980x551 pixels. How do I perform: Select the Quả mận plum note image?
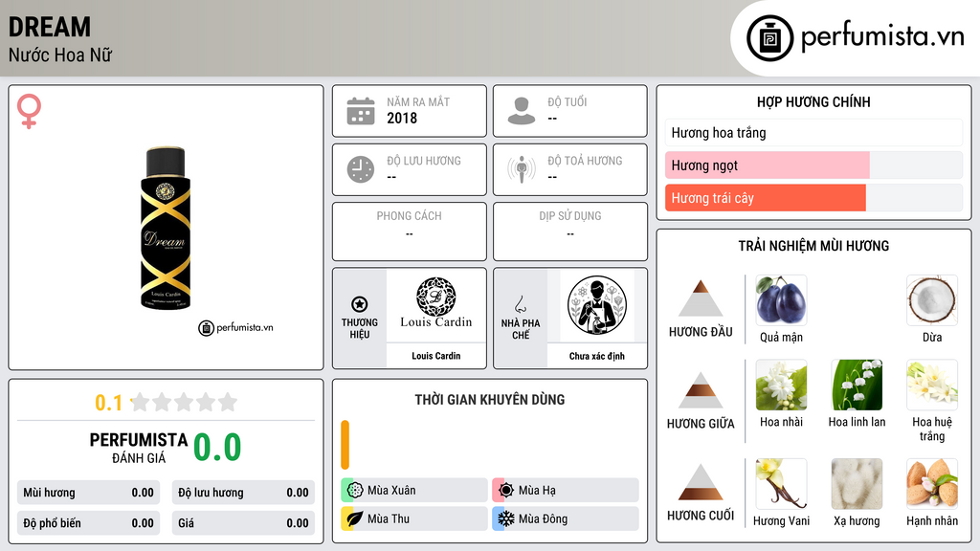pyautogui.click(x=781, y=300)
